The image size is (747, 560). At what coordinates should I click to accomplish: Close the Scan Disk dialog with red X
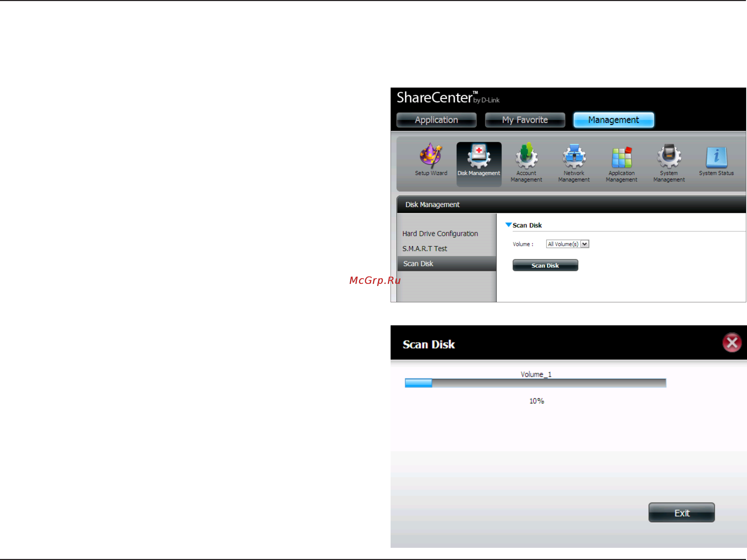pyautogui.click(x=732, y=342)
